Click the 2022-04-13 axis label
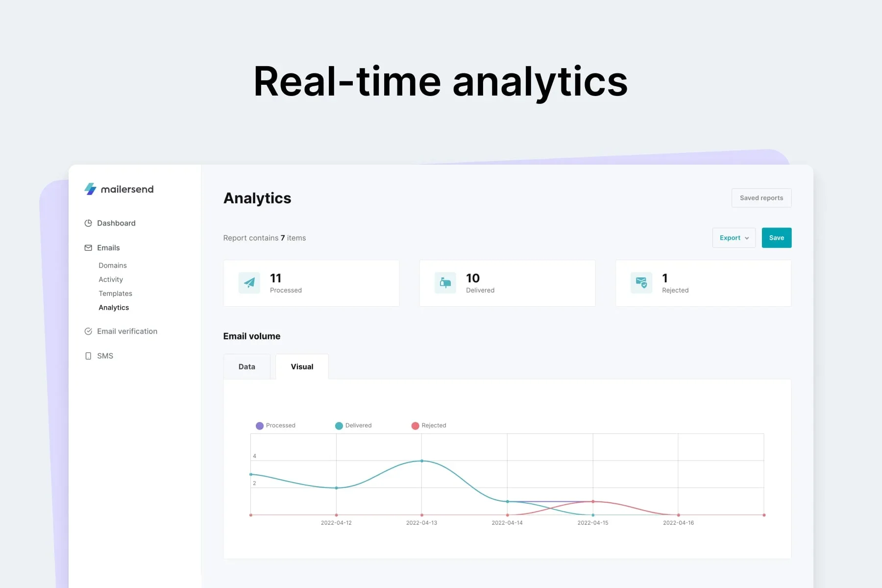This screenshot has height=588, width=882. 422,523
